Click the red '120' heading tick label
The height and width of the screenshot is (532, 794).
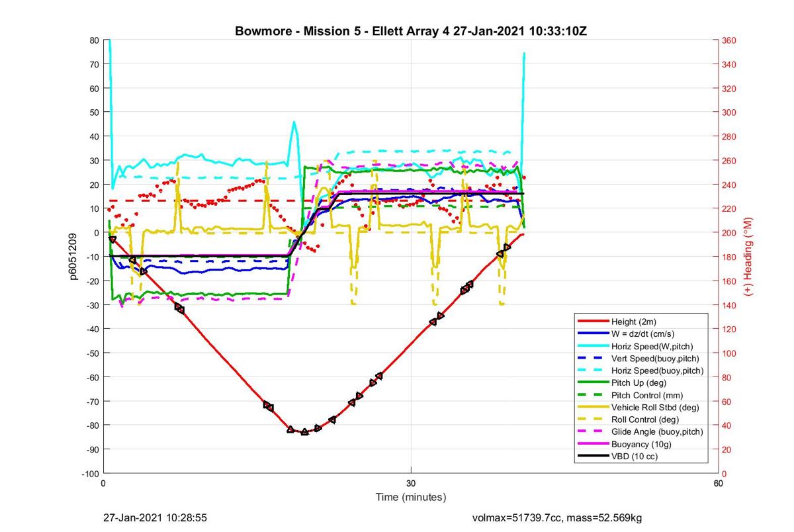(730, 329)
